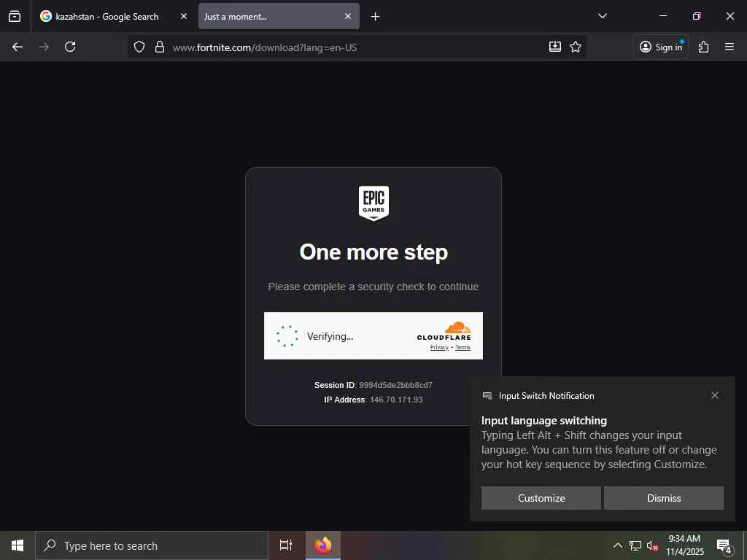Open Task View on the taskbar
Image resolution: width=747 pixels, height=560 pixels.
pos(286,545)
